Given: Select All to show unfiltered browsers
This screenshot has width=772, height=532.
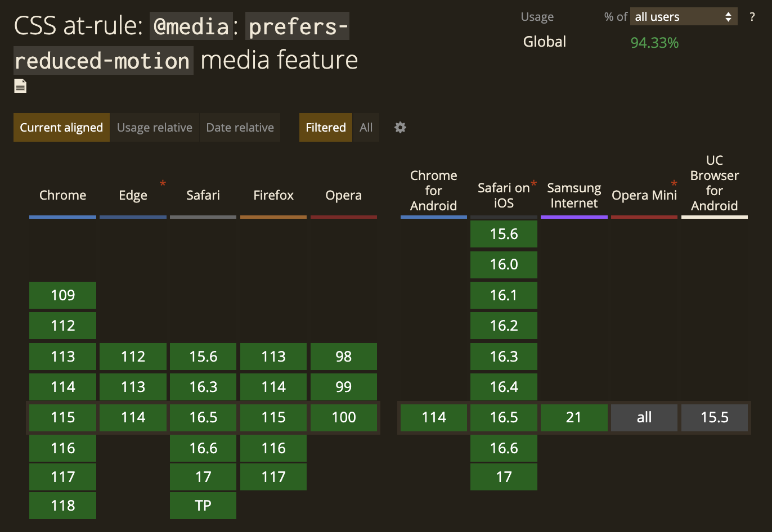Looking at the screenshot, I should [x=366, y=127].
